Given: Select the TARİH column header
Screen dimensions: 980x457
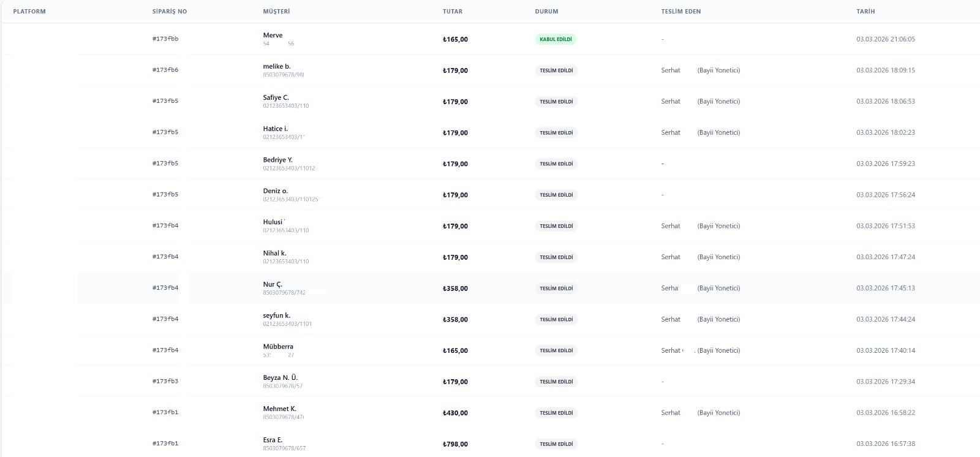Looking at the screenshot, I should [x=865, y=12].
